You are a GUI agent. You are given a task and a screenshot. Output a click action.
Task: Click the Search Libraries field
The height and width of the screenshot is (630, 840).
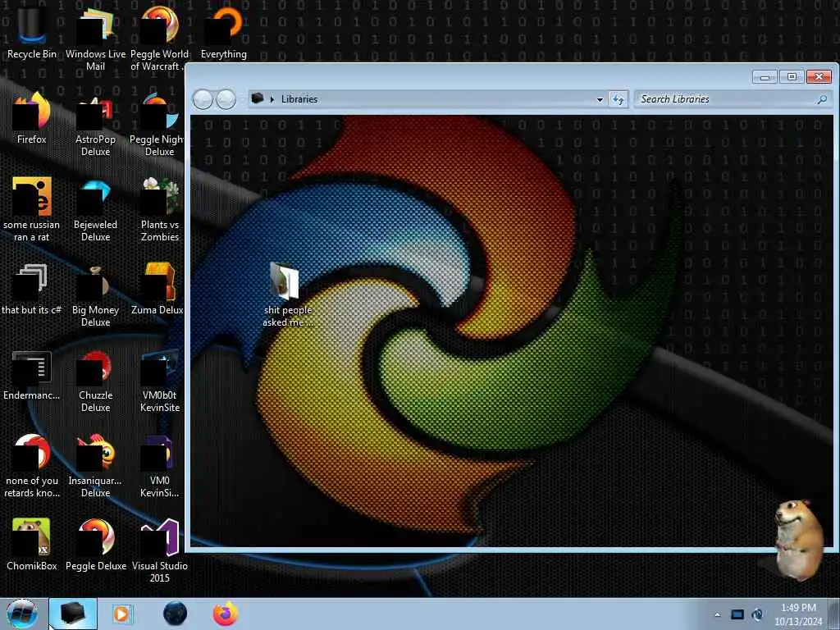pyautogui.click(x=733, y=99)
